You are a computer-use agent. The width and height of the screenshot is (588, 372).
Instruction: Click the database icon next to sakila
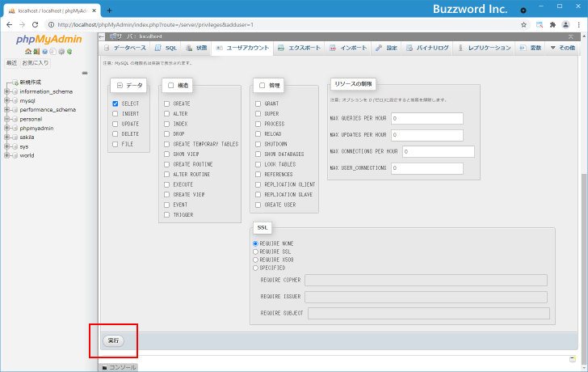pyautogui.click(x=15, y=137)
